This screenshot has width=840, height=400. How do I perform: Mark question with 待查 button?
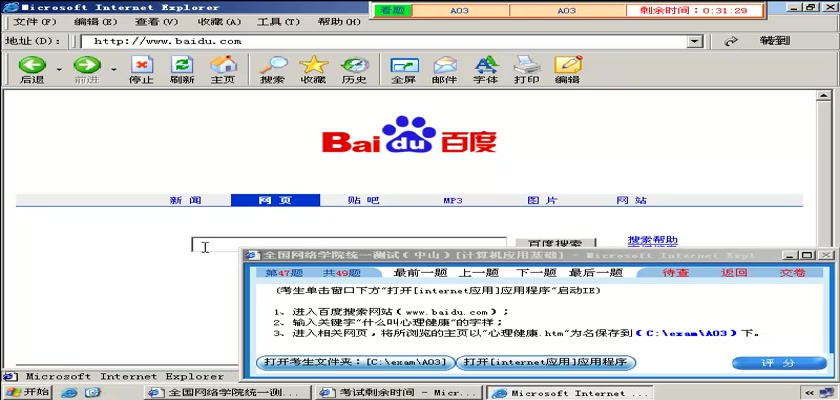pos(676,273)
